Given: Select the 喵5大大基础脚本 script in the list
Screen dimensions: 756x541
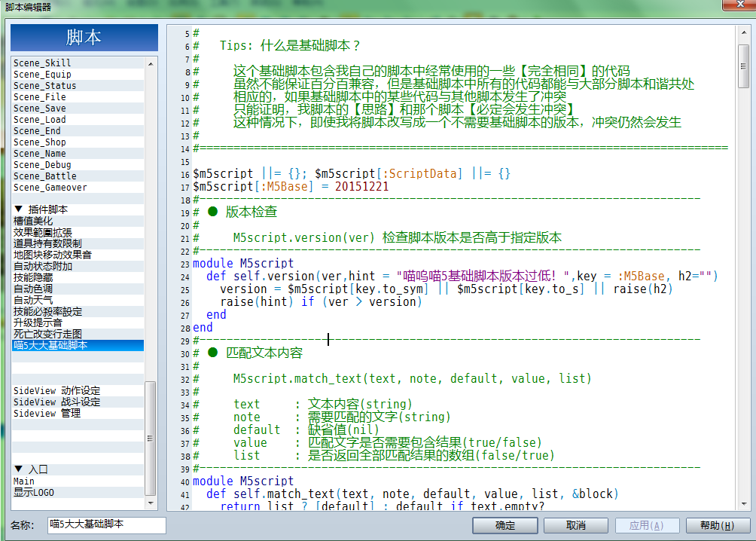Looking at the screenshot, I should pos(78,346).
